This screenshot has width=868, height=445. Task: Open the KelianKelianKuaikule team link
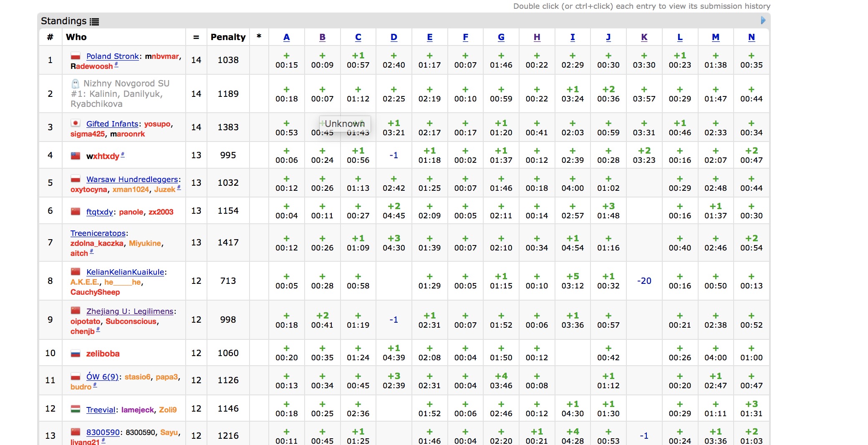click(x=125, y=272)
